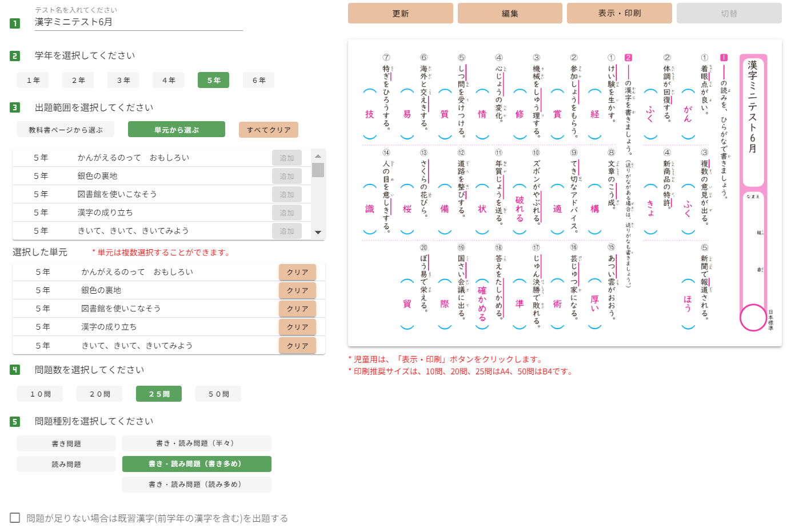Click the worksheet preview thumbnail
787x532 pixels.
coord(565,193)
